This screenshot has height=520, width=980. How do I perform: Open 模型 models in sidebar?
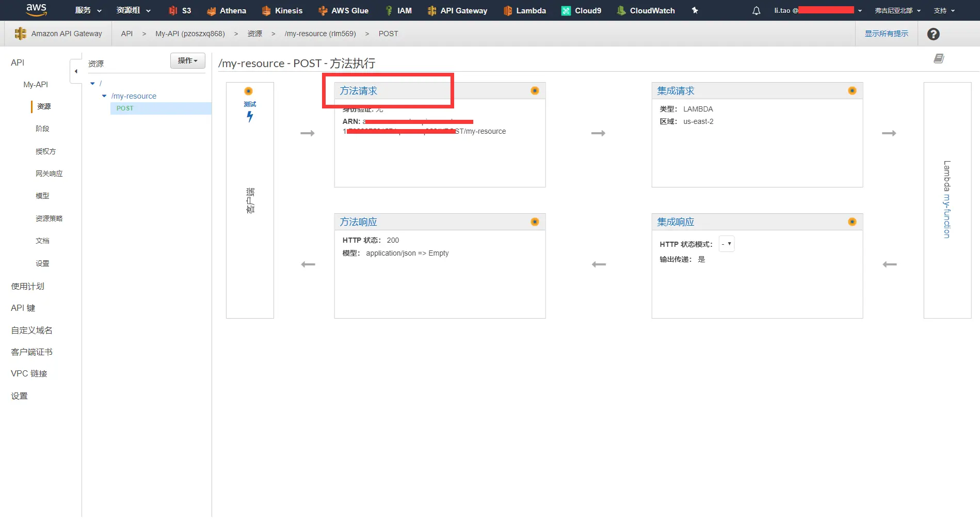[x=42, y=196]
